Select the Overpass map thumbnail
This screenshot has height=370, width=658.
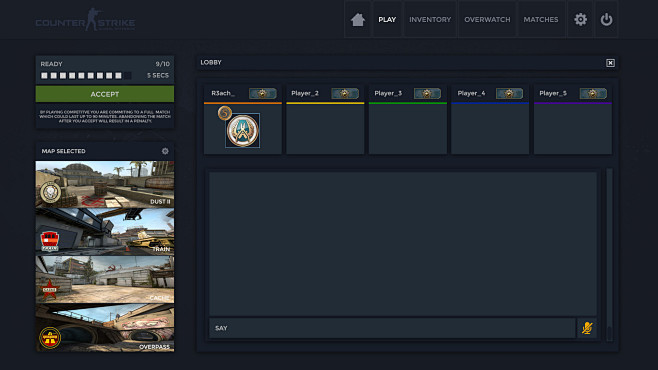pyautogui.click(x=105, y=328)
